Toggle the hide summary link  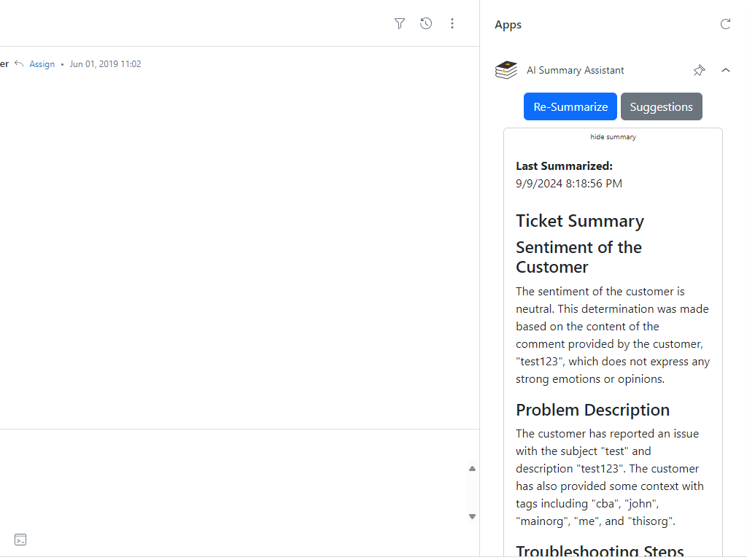click(613, 137)
